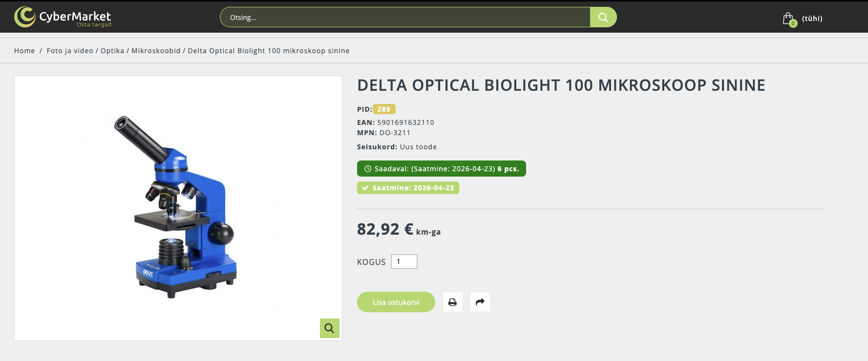Go to Home breadcrumb
Viewport: 868px width, 361px height.
pyautogui.click(x=24, y=51)
